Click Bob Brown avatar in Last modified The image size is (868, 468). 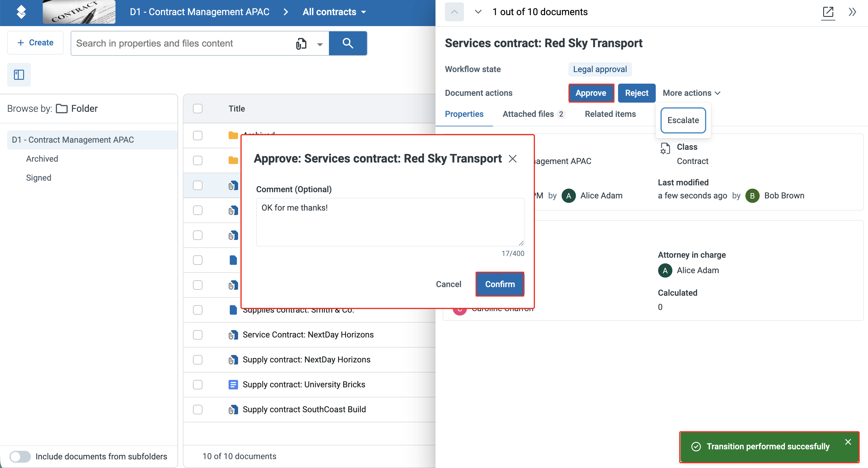(x=752, y=196)
